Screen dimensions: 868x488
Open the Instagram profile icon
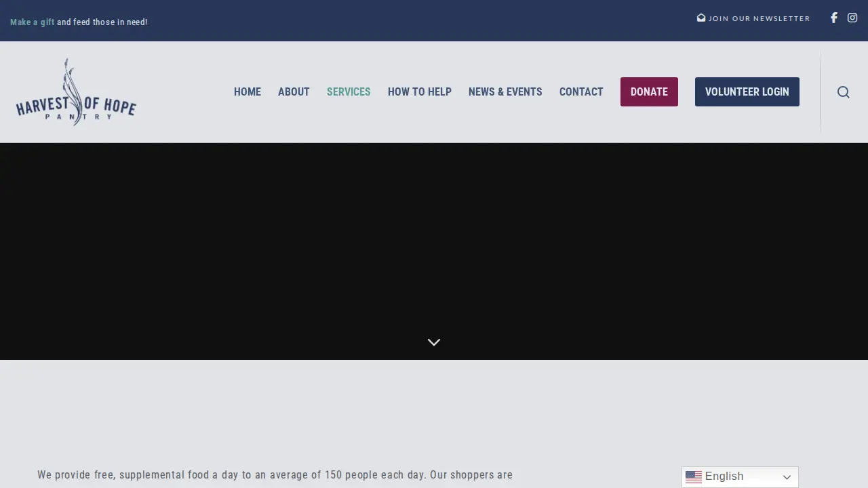click(852, 18)
